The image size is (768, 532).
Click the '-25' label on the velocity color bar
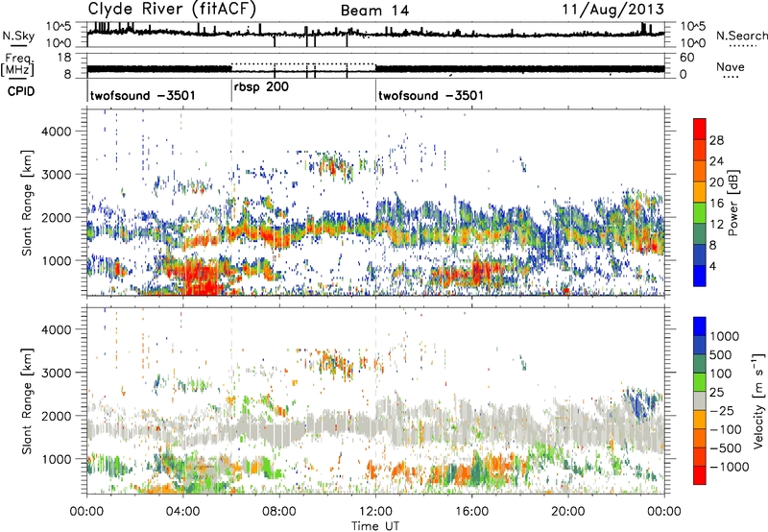[x=722, y=410]
